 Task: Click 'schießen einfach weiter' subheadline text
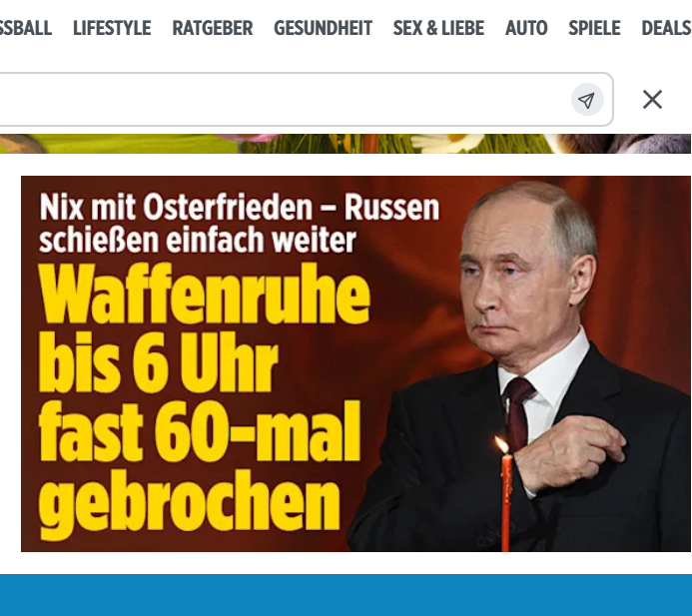tap(198, 241)
